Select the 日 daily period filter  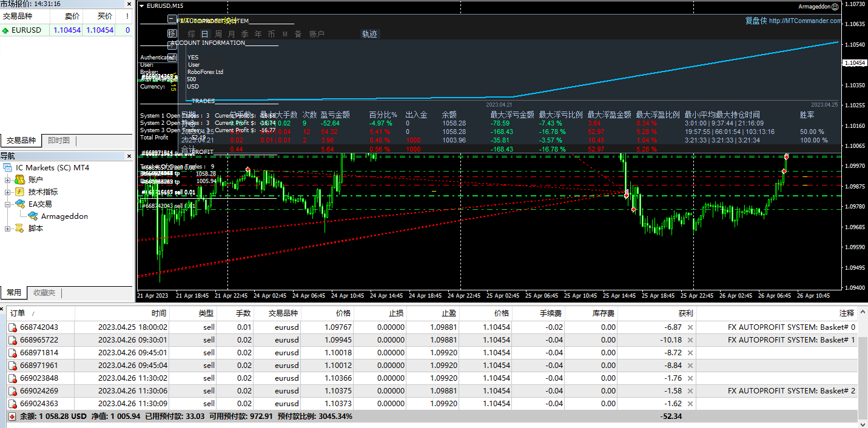click(204, 34)
